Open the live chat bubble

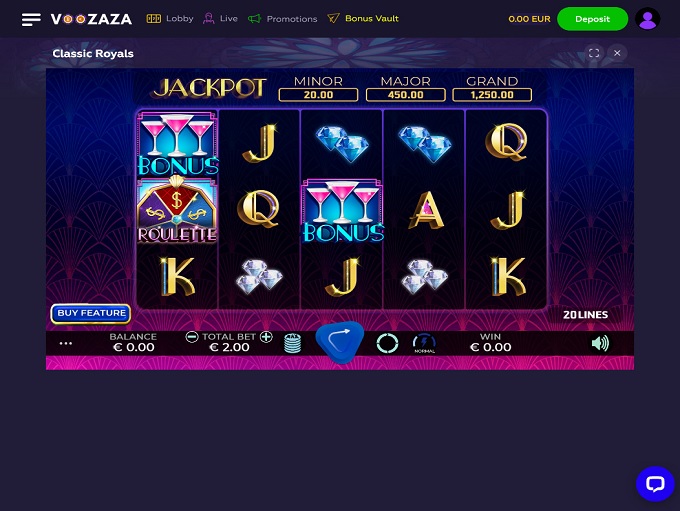point(655,484)
